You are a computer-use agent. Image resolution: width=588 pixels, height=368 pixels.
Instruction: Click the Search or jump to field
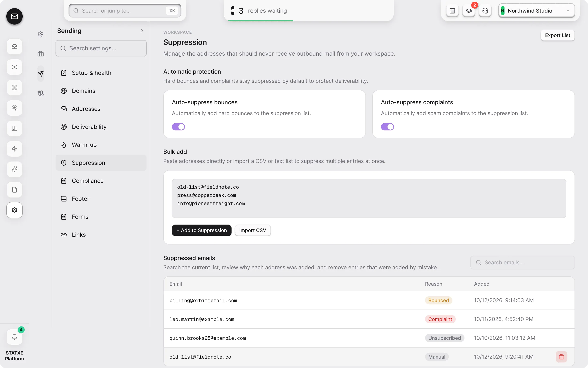(x=125, y=11)
